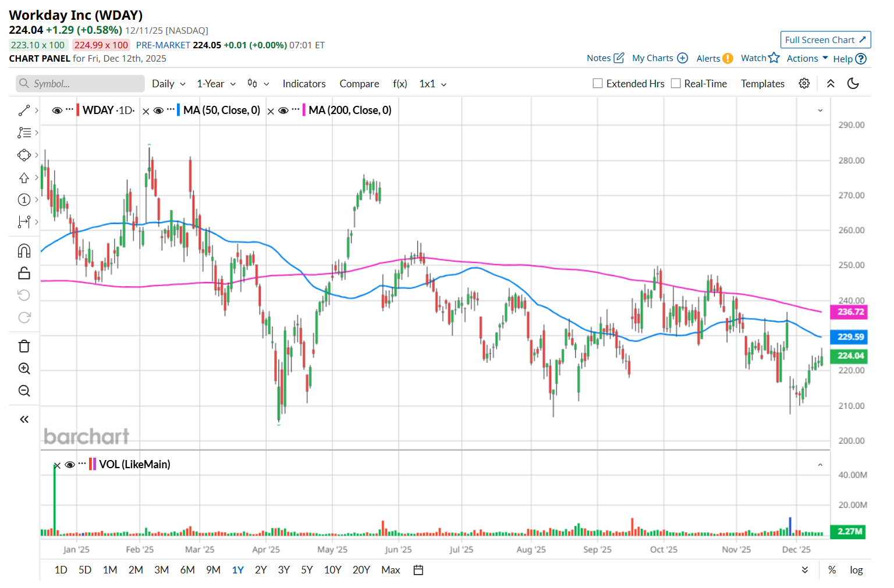Screen dimensions: 894x588
Task: Remove the VOL indicator pane
Action: click(57, 465)
